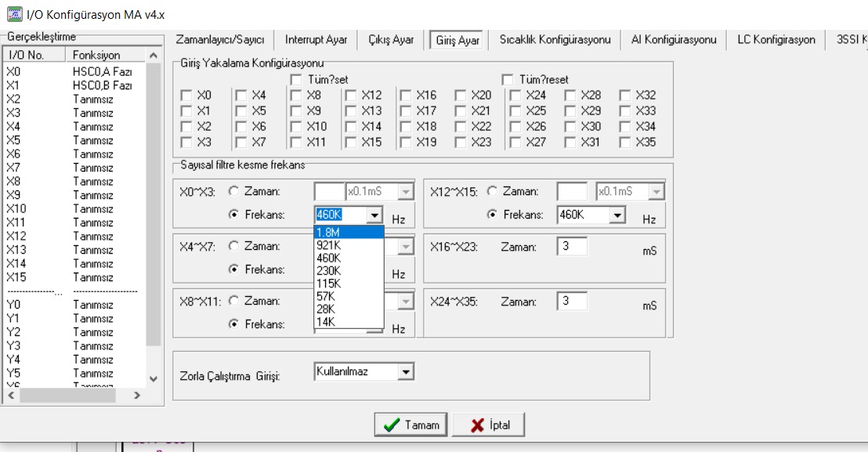Choose 1.8M from the frequency dropdown list

coord(349,232)
